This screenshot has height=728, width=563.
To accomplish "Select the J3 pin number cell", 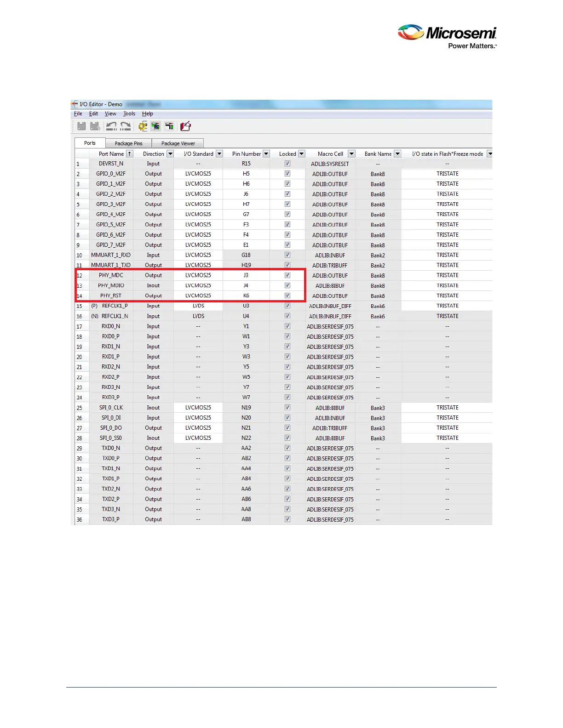I will tap(246, 275).
